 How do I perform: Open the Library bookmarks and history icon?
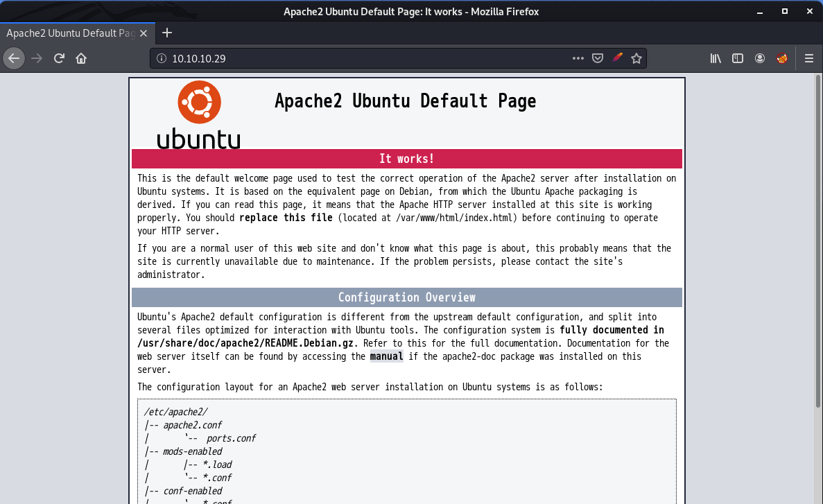(716, 58)
